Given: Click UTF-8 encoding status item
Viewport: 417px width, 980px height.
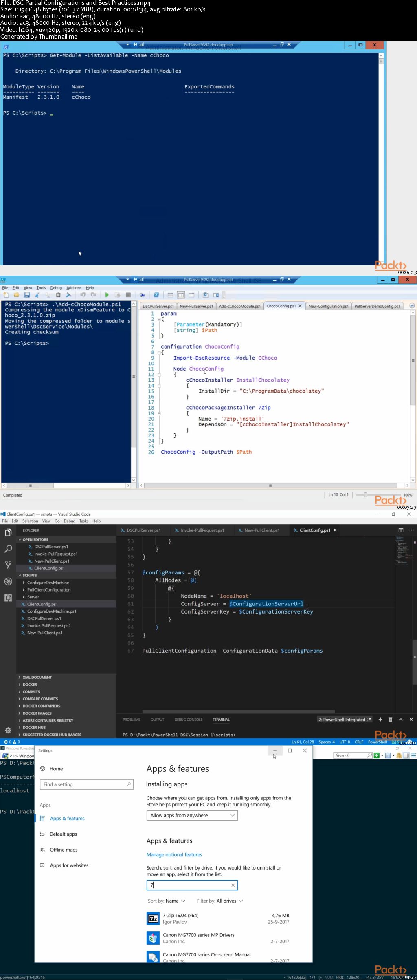Looking at the screenshot, I should 345,742.
